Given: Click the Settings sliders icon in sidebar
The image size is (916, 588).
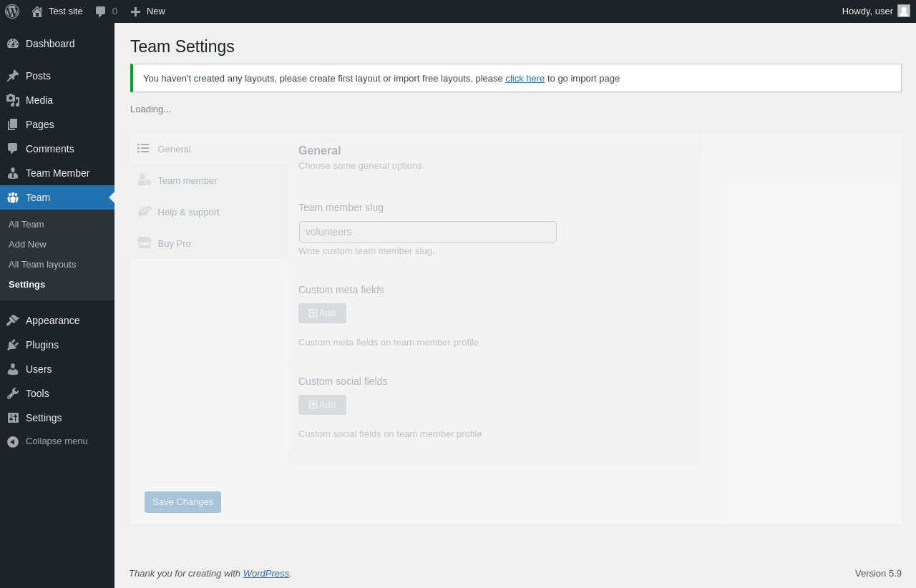Looking at the screenshot, I should pos(13,418).
